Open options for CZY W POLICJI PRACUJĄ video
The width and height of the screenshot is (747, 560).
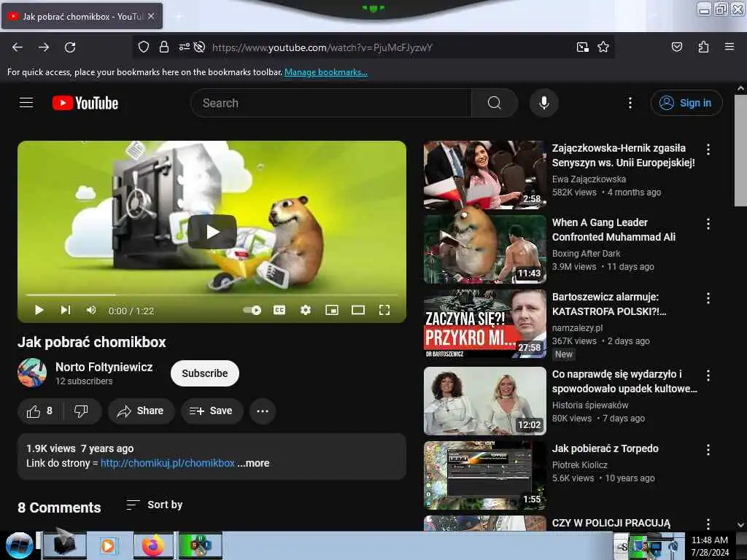[708, 524]
